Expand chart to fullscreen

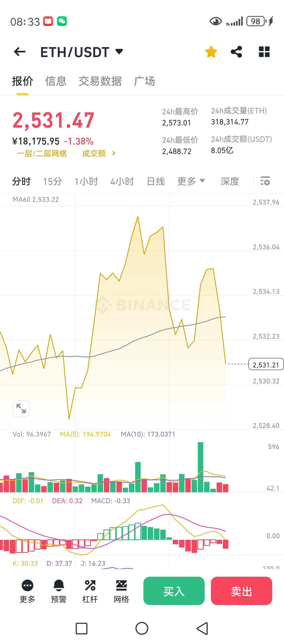[21, 409]
